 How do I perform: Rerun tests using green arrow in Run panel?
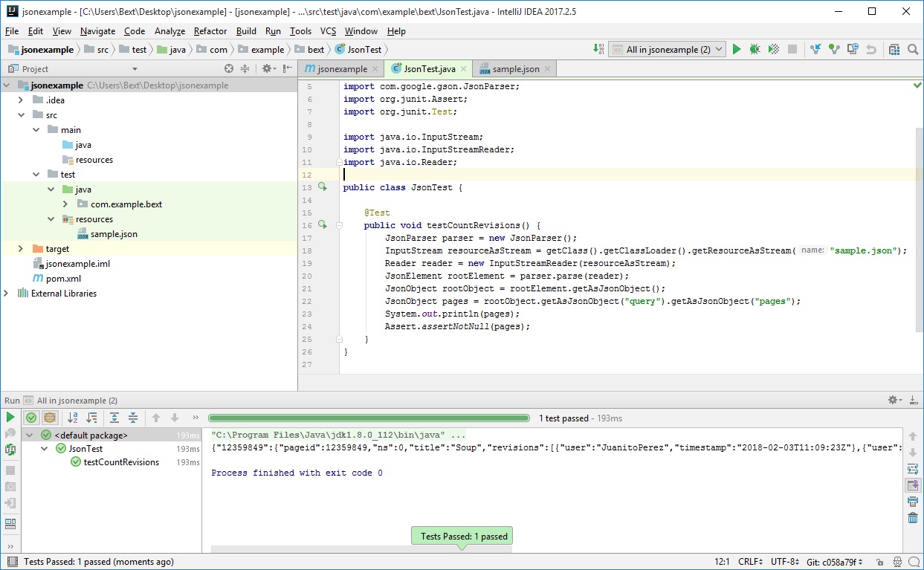click(10, 417)
